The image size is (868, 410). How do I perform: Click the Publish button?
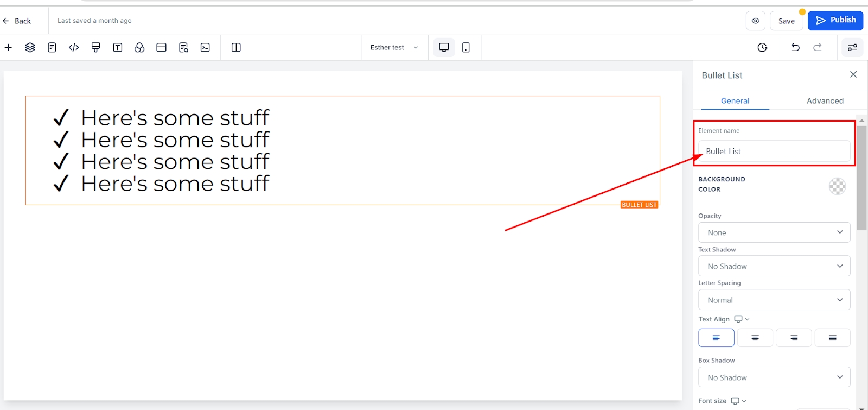click(835, 21)
